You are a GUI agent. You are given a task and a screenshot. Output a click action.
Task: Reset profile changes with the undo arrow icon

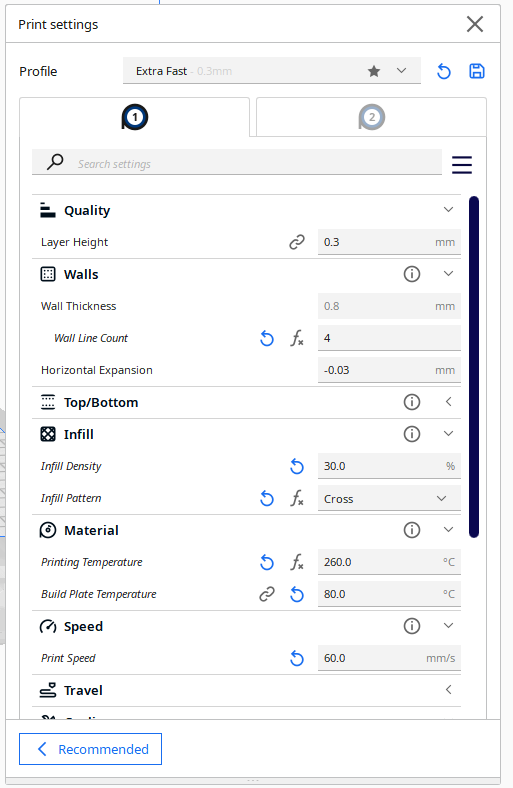(x=444, y=71)
